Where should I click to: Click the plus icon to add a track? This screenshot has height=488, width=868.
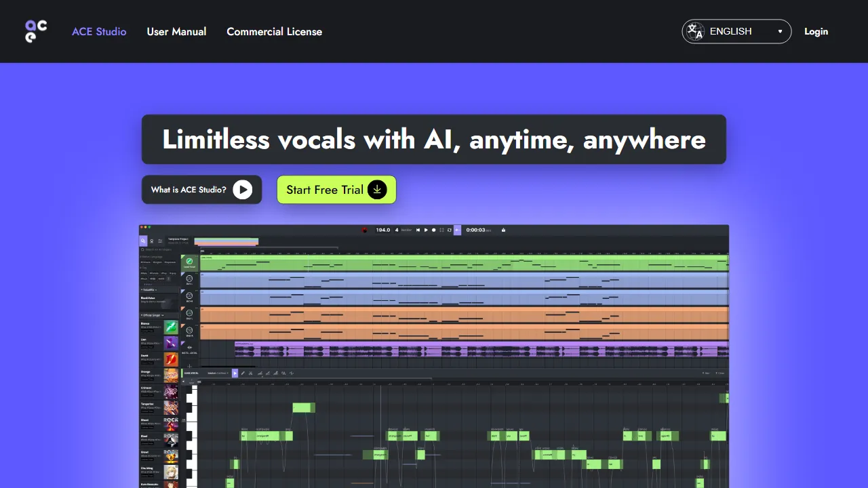(189, 366)
